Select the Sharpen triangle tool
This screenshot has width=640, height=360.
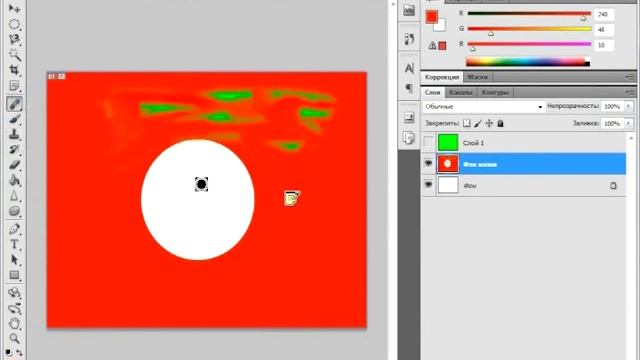[x=14, y=196]
